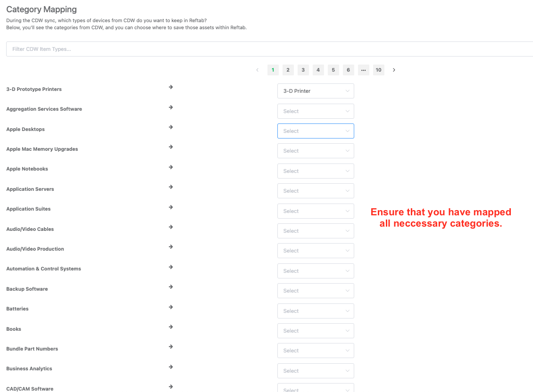Click the arrow icon beside Bundle Part Numbers
This screenshot has height=392, width=533.
171,347
